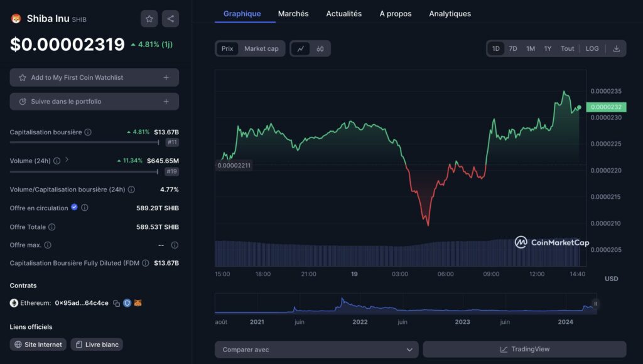Select the 1M time range
The width and height of the screenshot is (643, 364).
pyautogui.click(x=530, y=49)
